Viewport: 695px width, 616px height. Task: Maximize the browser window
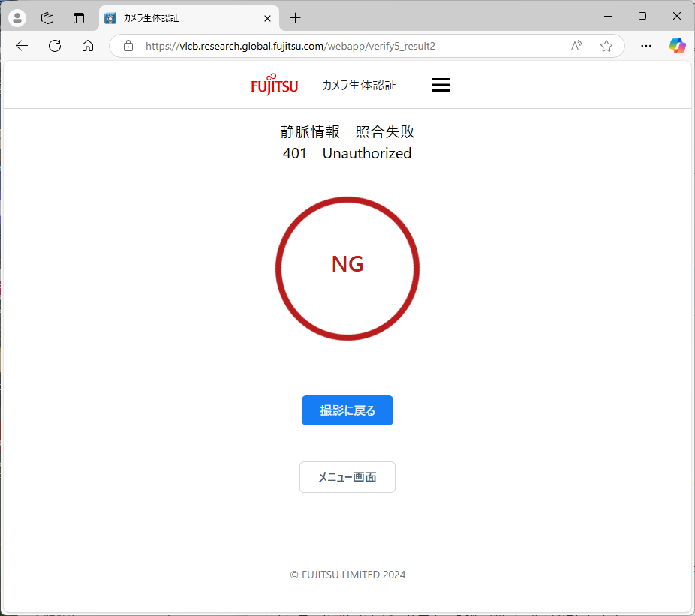point(642,16)
